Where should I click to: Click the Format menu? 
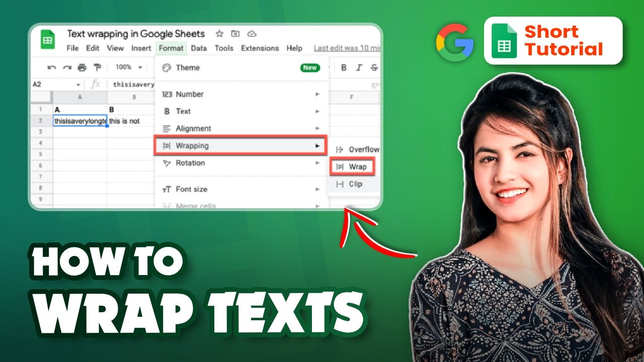tap(171, 48)
